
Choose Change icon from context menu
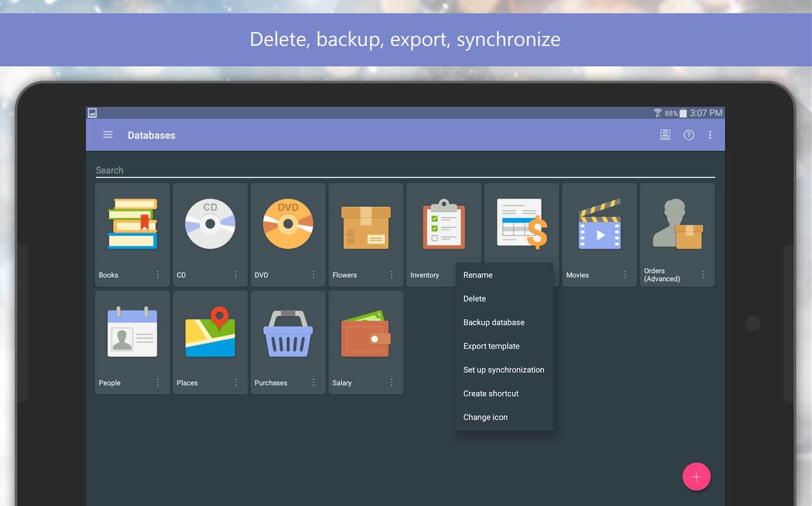(x=485, y=417)
